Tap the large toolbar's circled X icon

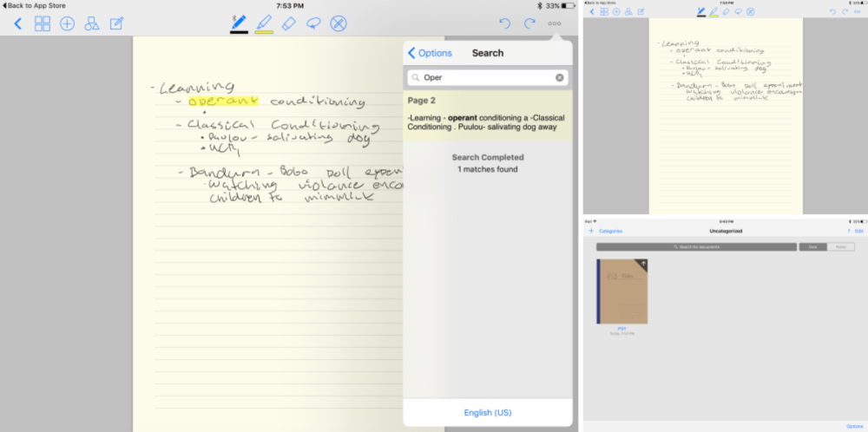[339, 23]
